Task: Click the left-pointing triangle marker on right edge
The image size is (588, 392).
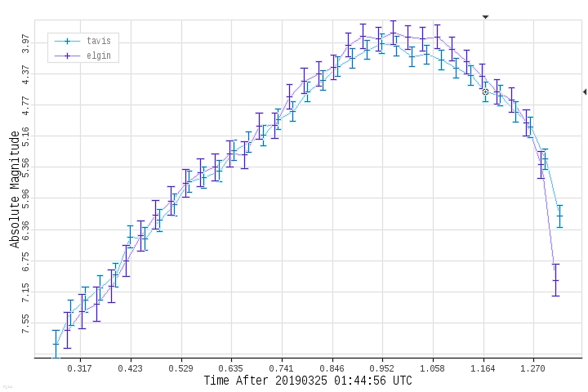Action: 585,91
